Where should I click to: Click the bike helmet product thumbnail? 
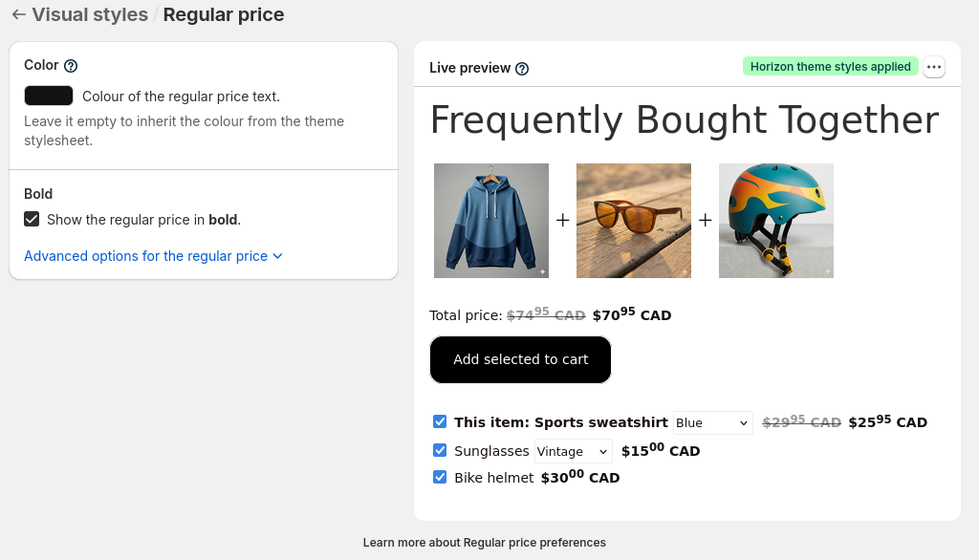click(x=775, y=221)
